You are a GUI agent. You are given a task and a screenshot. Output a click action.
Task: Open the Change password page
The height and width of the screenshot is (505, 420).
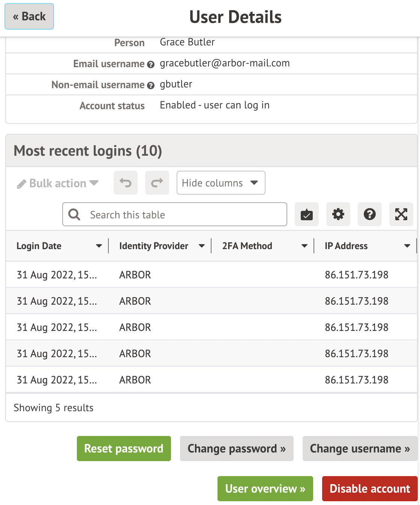237,448
